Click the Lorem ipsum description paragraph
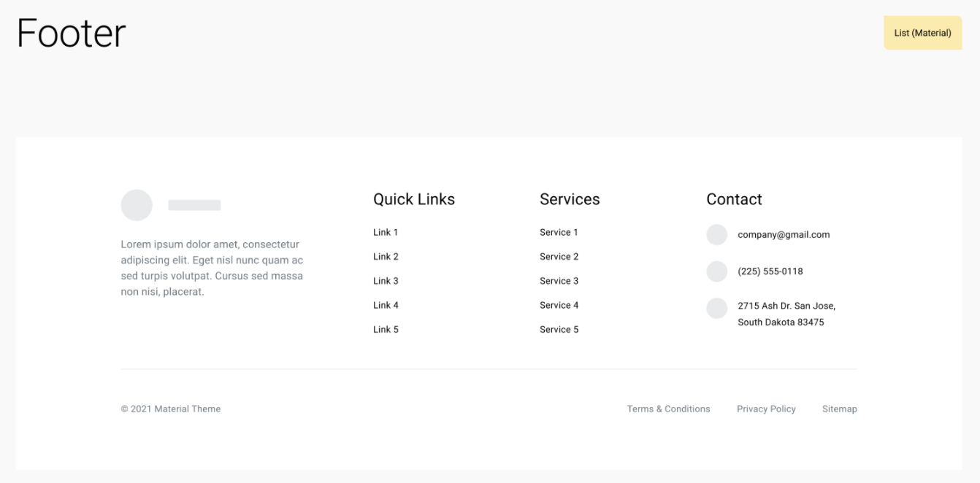980x483 pixels. click(212, 268)
